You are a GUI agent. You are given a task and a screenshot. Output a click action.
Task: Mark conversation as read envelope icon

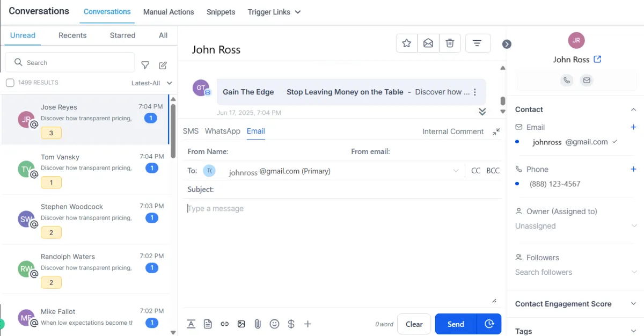[x=428, y=43]
